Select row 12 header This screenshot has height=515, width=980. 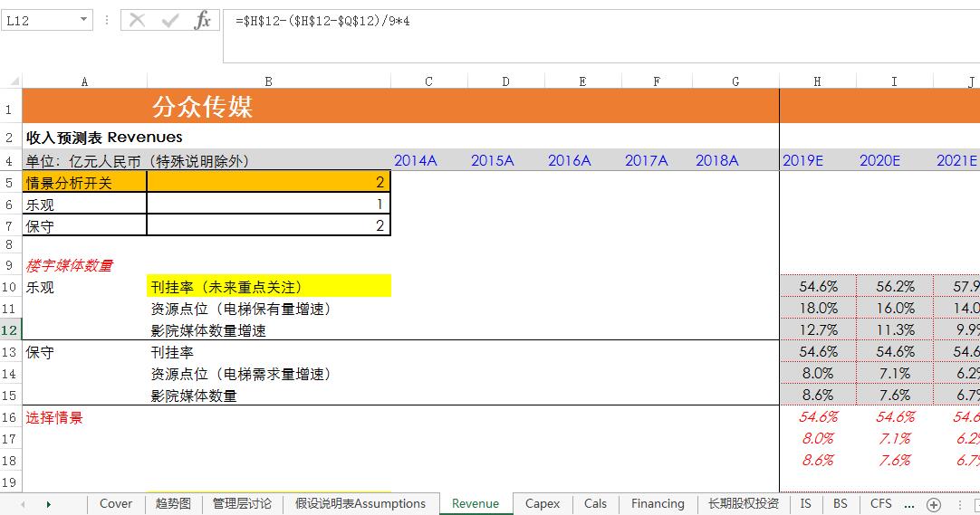click(9, 330)
